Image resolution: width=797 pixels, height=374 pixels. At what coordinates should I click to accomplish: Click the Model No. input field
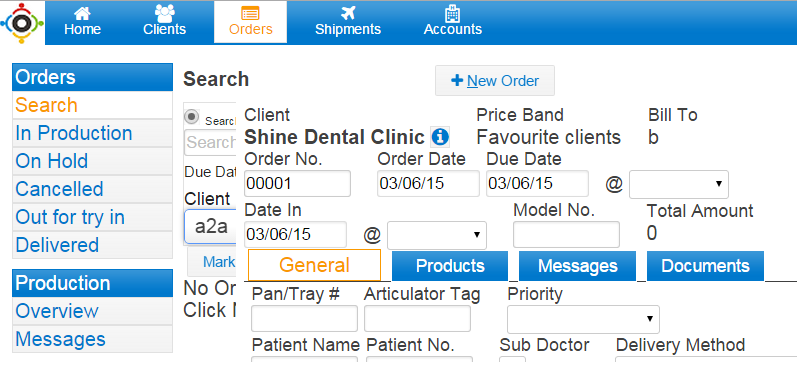pyautogui.click(x=566, y=234)
